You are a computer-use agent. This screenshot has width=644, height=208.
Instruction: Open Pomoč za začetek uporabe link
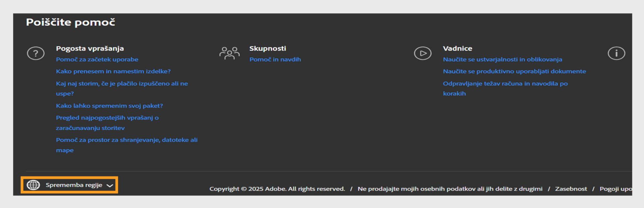click(97, 59)
